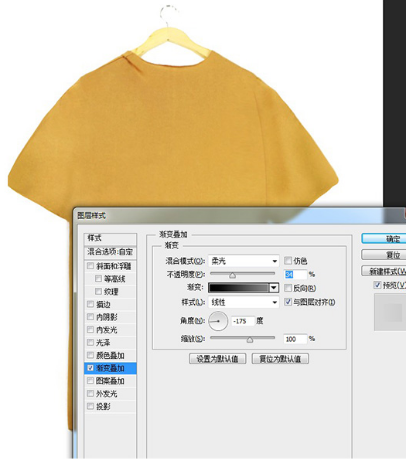Click the angle value field showing -175

click(x=243, y=321)
